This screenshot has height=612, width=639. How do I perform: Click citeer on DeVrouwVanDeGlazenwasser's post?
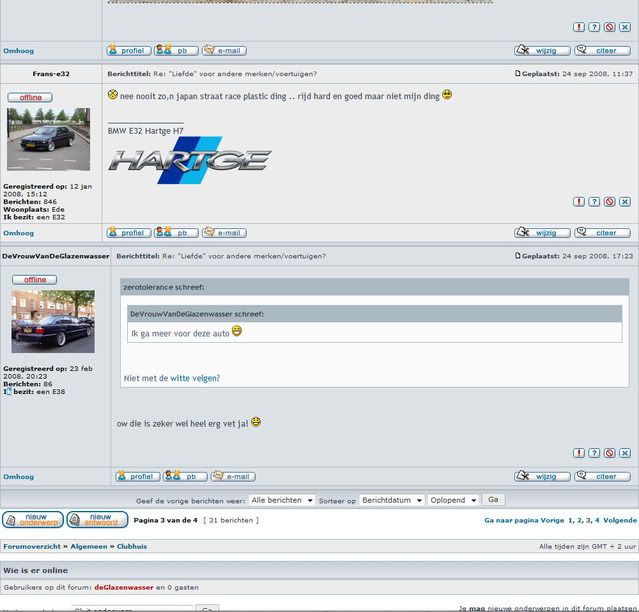tap(602, 476)
